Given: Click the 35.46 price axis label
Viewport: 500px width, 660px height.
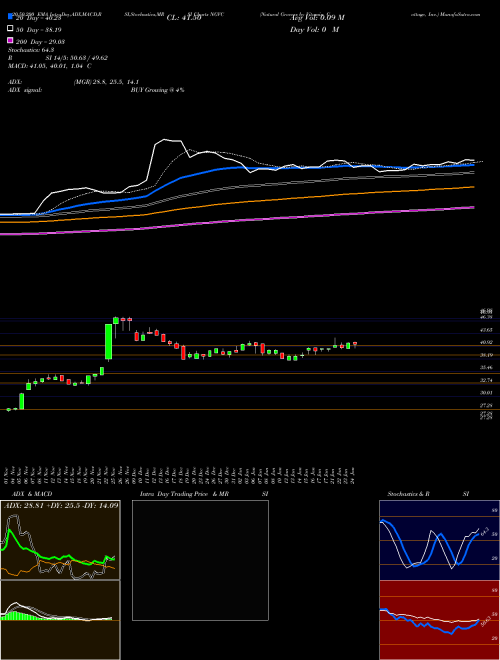Looking at the screenshot, I should tap(486, 368).
